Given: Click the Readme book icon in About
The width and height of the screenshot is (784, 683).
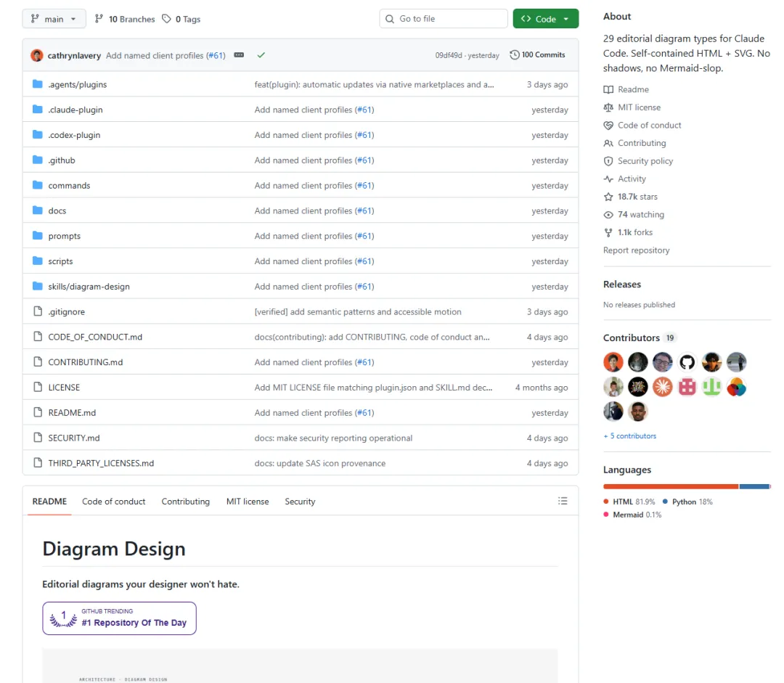Looking at the screenshot, I should point(608,89).
